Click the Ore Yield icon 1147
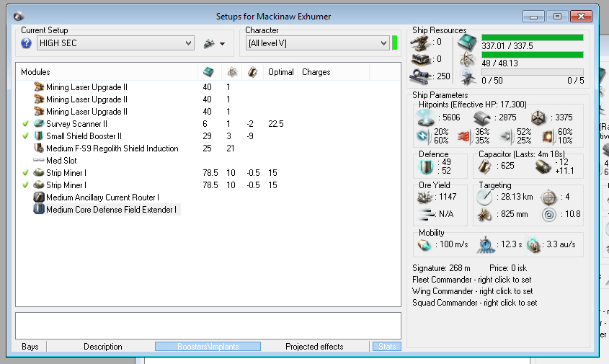 click(x=424, y=197)
